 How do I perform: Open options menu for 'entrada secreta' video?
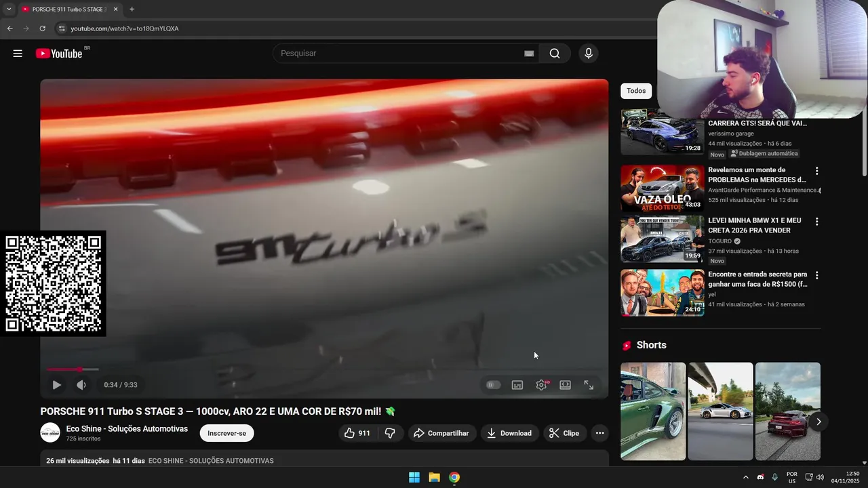816,275
